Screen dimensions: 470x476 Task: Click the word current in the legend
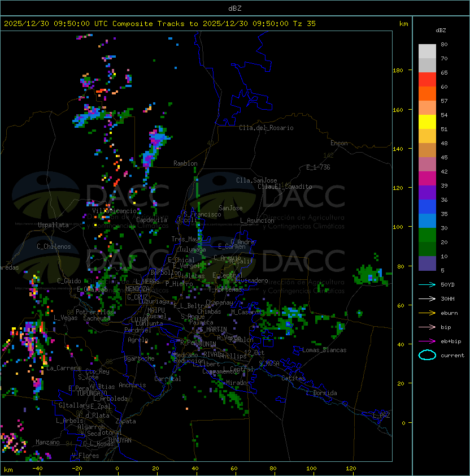(x=452, y=355)
